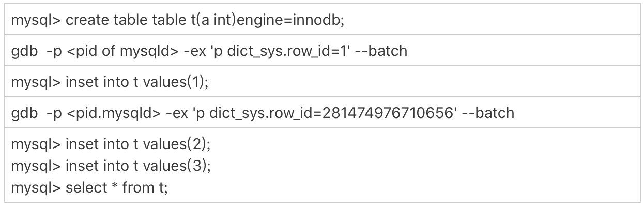Click '--batch' in the fourth row

pyautogui.click(x=488, y=112)
